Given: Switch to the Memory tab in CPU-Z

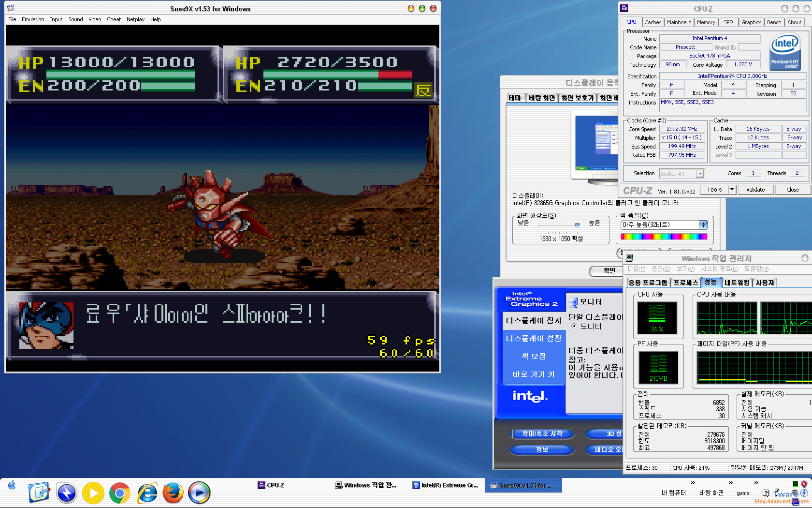Looking at the screenshot, I should click(x=706, y=22).
